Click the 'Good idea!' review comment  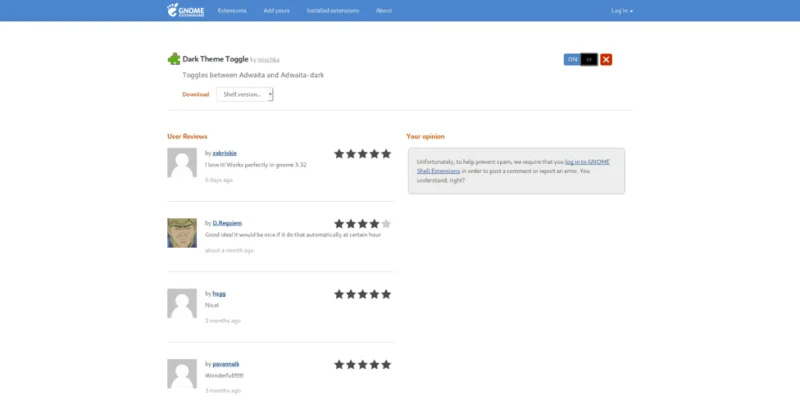coord(293,235)
